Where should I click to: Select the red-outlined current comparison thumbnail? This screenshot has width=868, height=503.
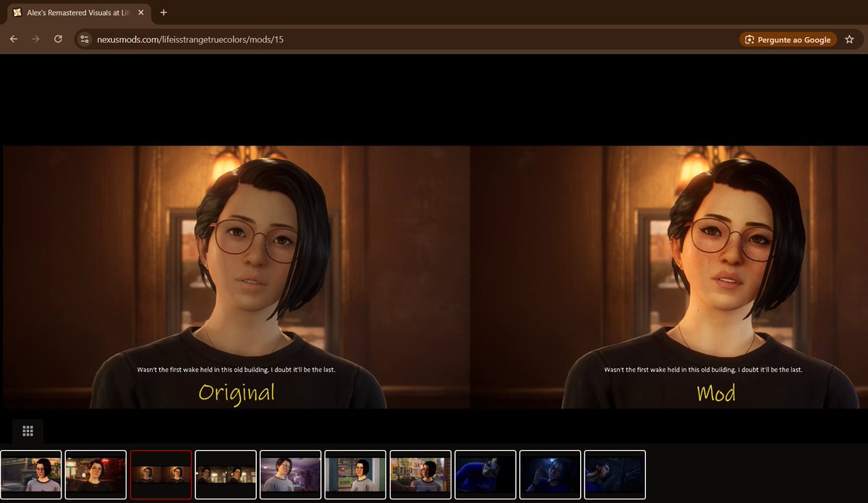click(x=161, y=475)
